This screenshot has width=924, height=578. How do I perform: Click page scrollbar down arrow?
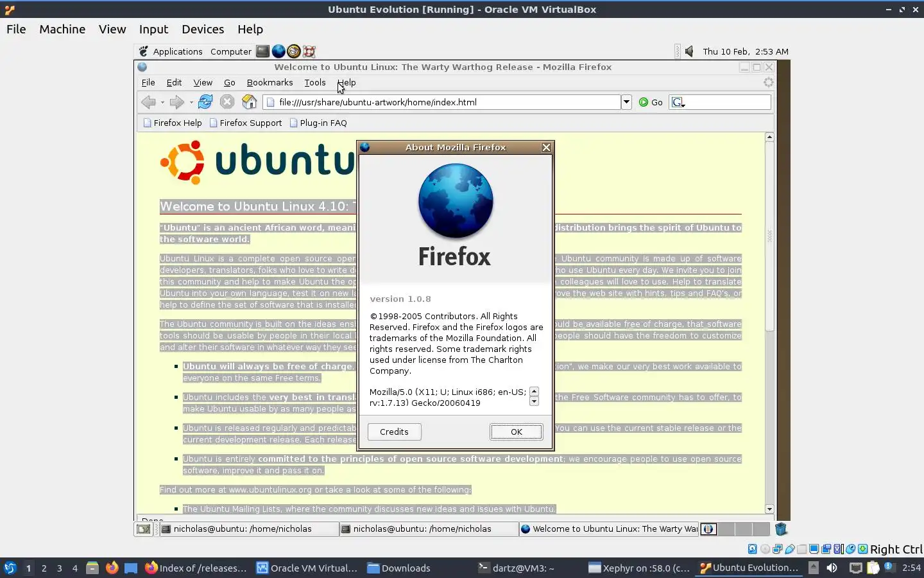[769, 509]
